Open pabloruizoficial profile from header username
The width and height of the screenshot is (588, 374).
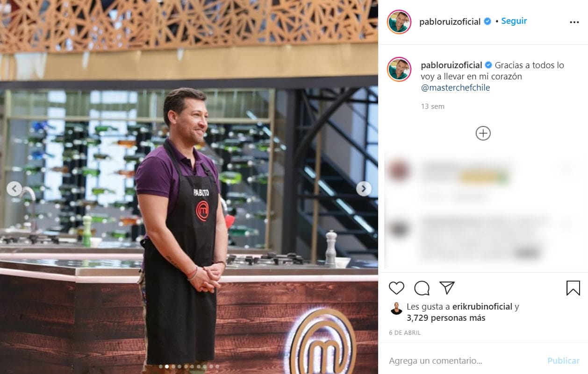pos(450,21)
